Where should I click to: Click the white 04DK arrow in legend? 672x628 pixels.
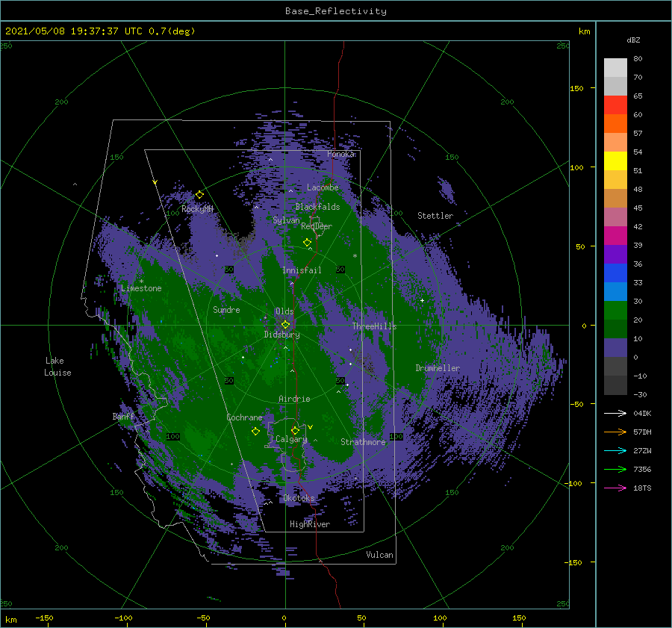point(615,413)
